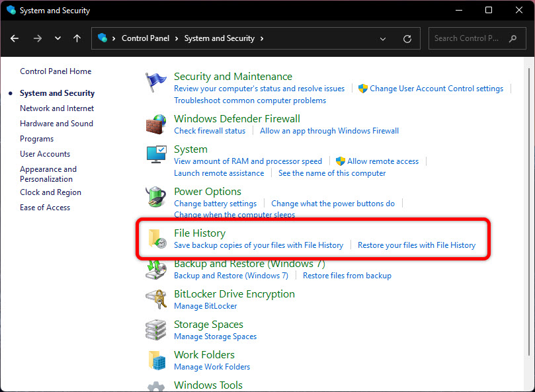This screenshot has width=535, height=392.
Task: Open Clock and Region category
Action: pos(50,192)
